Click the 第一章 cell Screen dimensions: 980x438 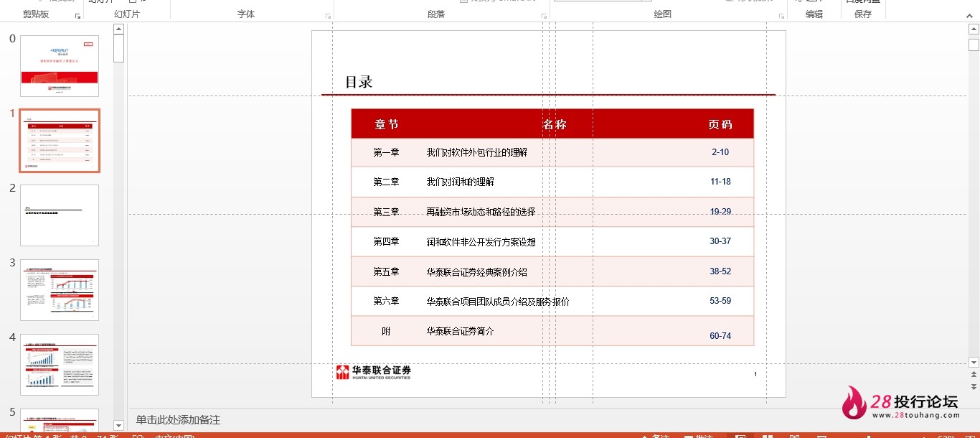click(387, 152)
